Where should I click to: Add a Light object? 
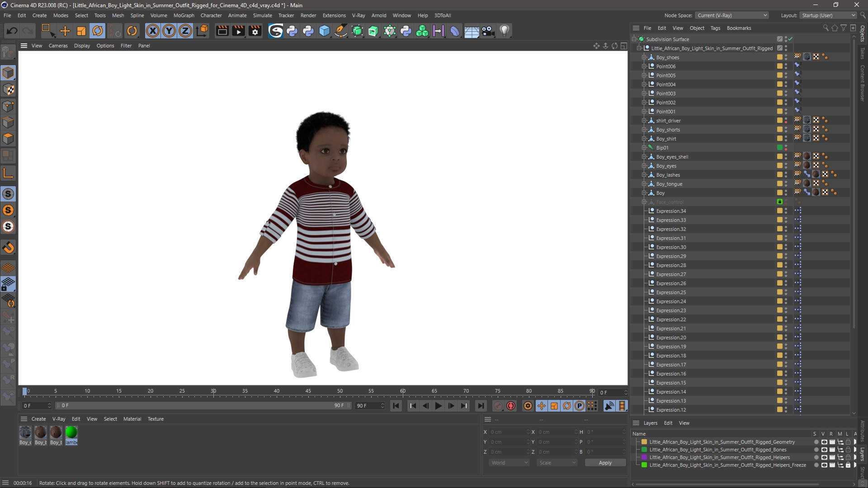(505, 31)
